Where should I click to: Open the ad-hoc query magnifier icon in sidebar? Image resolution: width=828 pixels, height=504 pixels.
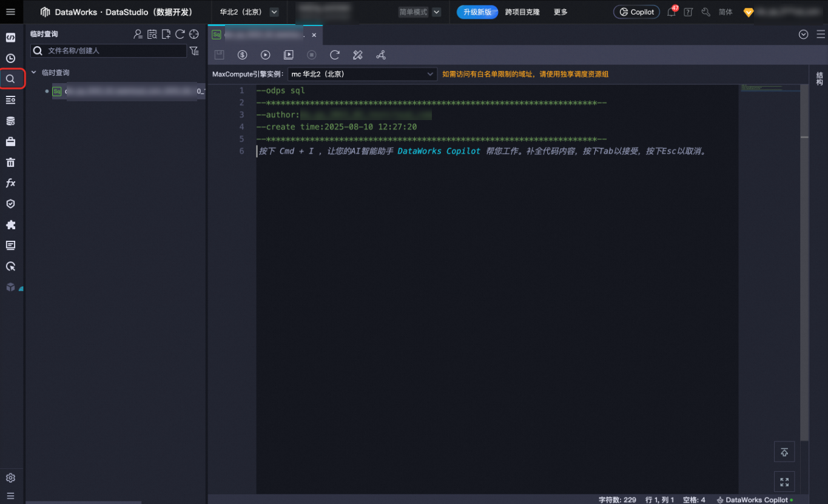(10, 79)
